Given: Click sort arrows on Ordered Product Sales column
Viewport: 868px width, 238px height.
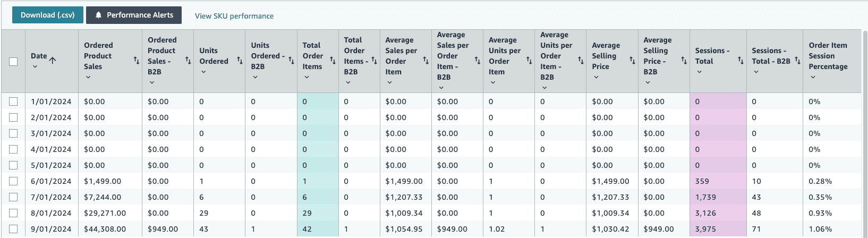Looking at the screenshot, I should point(137,61).
